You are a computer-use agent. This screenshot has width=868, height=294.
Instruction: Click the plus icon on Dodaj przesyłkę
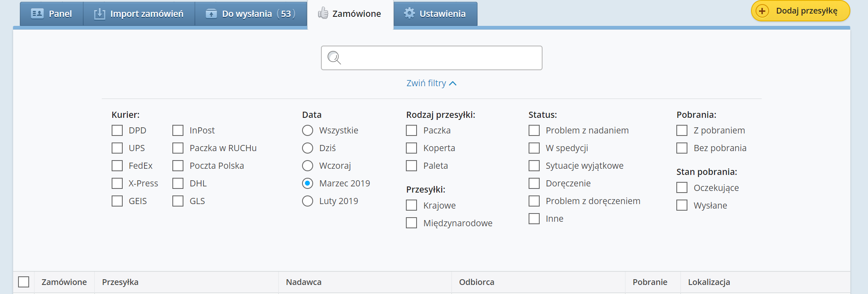762,11
